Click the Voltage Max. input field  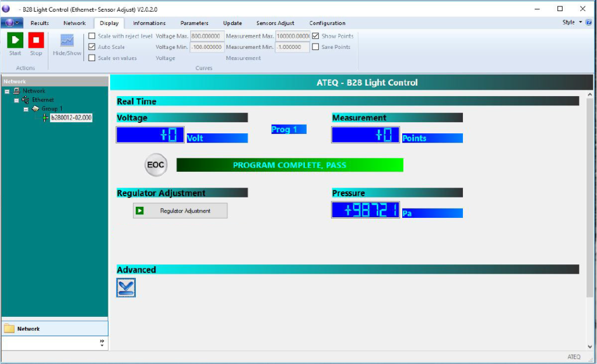click(207, 36)
